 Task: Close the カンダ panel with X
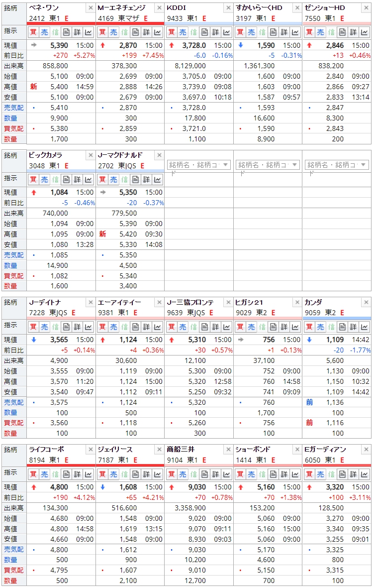[367, 302]
